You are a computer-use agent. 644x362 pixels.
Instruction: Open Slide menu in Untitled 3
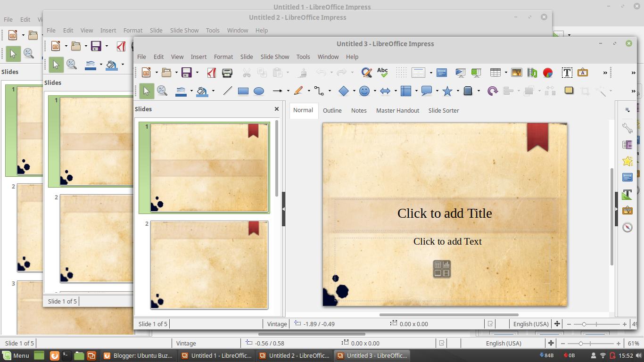tap(247, 57)
